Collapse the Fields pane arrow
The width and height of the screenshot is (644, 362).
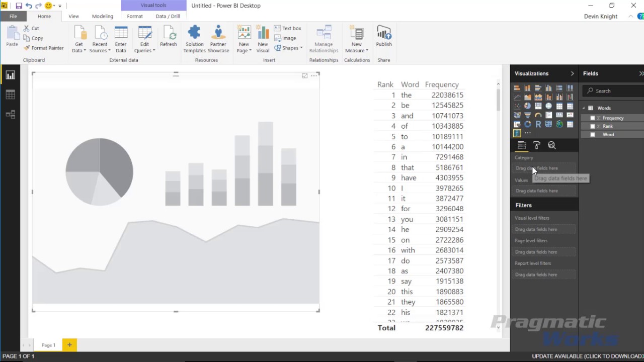click(x=641, y=73)
